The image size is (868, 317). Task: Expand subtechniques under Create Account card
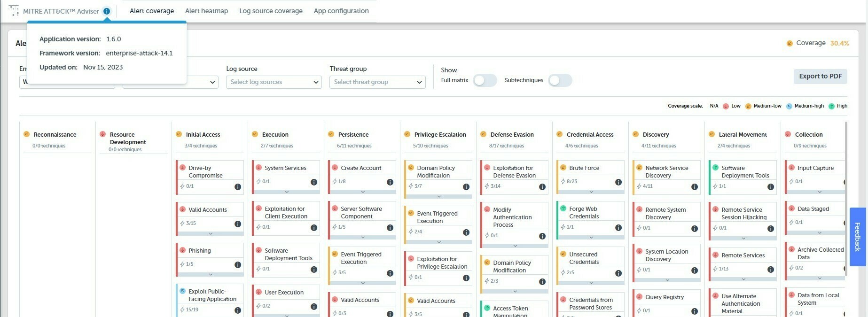coord(363,192)
